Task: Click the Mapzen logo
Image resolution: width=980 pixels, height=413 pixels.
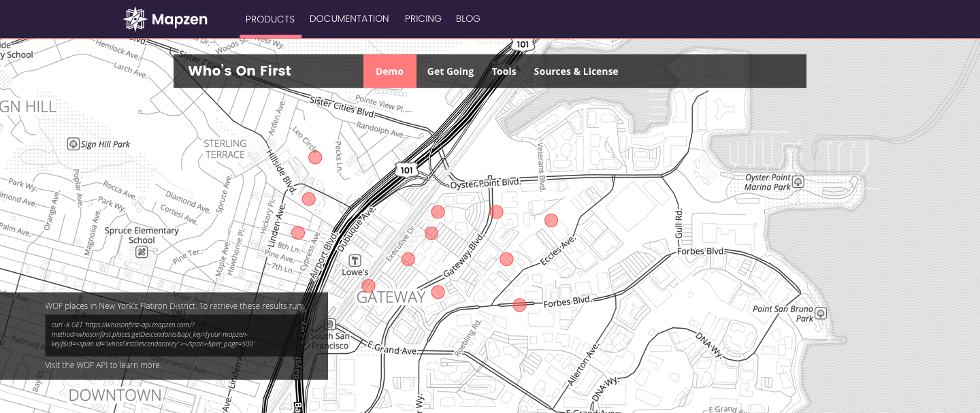Action: [x=165, y=19]
